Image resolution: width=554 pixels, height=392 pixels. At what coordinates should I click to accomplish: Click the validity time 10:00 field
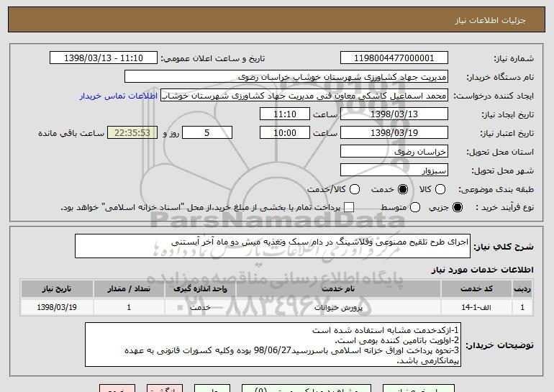tap(285, 133)
